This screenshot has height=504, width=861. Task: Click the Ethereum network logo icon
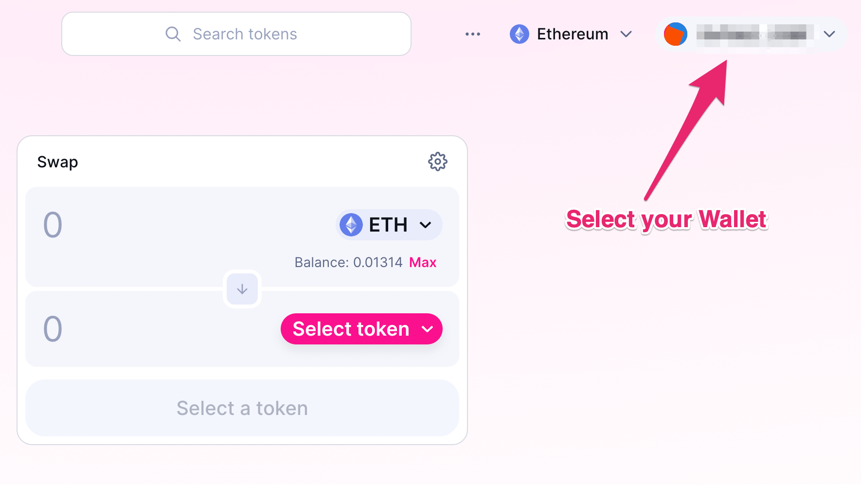tap(519, 34)
